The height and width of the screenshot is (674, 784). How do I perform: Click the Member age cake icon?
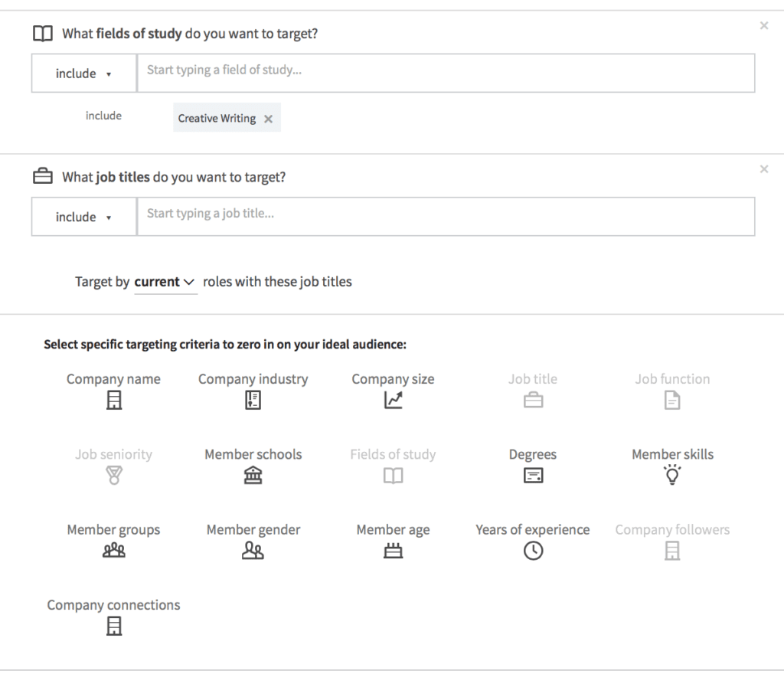[x=393, y=551]
